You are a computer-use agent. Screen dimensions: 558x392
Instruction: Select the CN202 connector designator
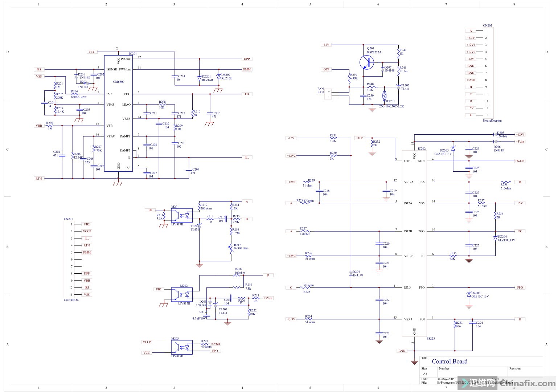coord(487,26)
